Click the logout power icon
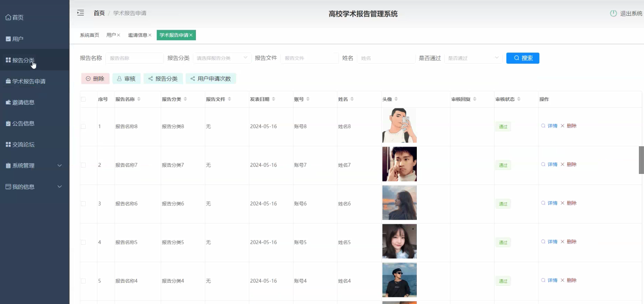Screen dimensions: 644x304 [x=613, y=13]
